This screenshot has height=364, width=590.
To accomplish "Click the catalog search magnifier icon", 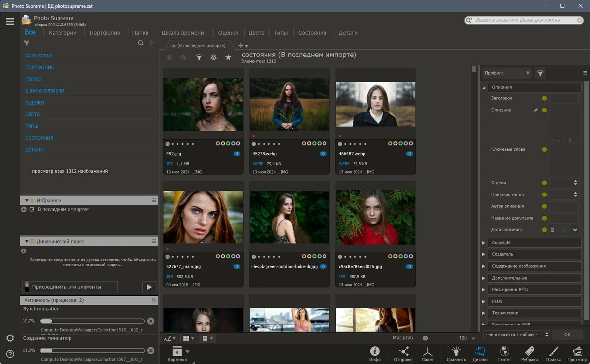I will (141, 43).
